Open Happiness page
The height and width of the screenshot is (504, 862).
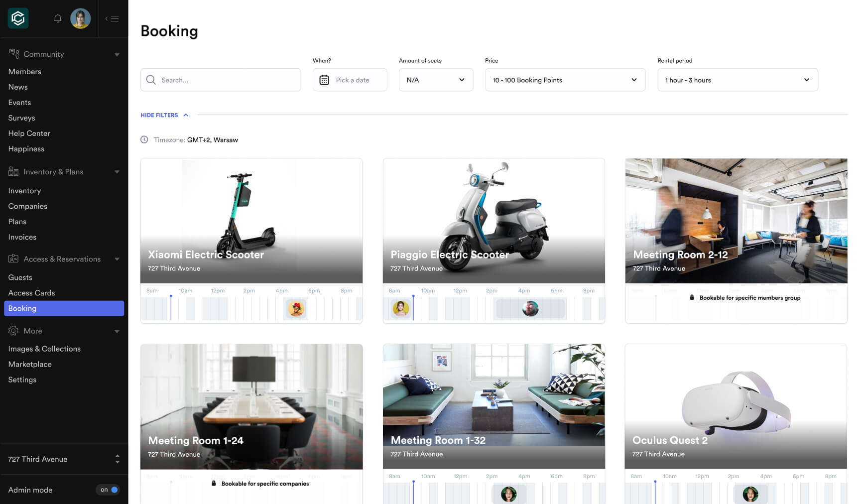[26, 148]
